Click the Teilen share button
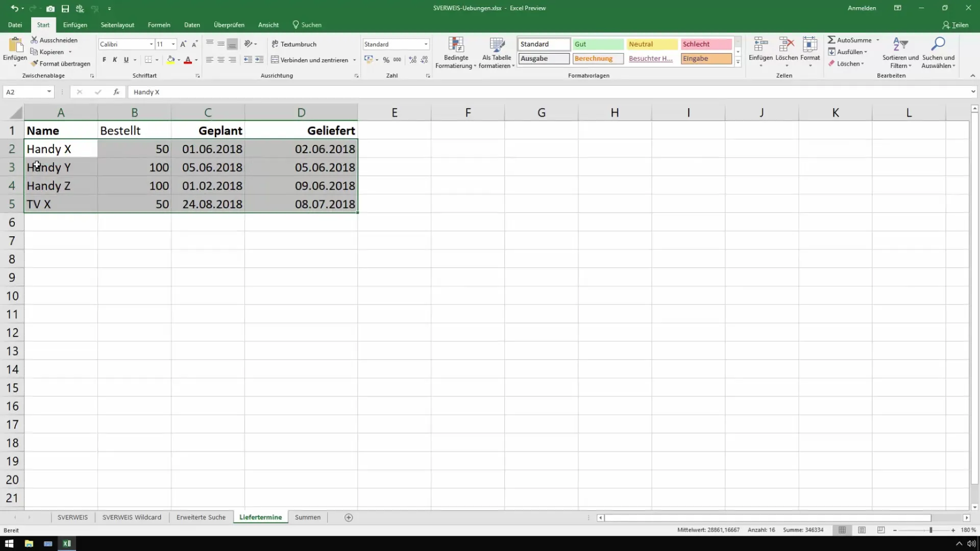980x551 pixels. [955, 24]
